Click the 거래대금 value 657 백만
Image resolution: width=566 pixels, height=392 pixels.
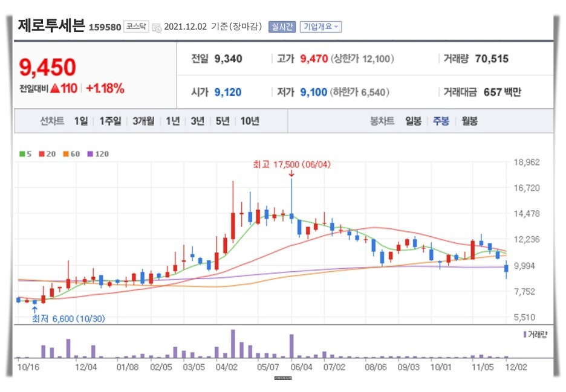point(502,92)
